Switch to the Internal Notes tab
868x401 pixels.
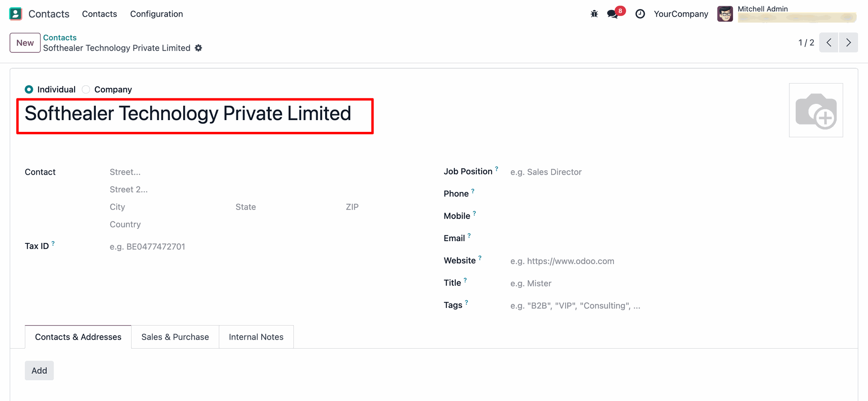(256, 337)
